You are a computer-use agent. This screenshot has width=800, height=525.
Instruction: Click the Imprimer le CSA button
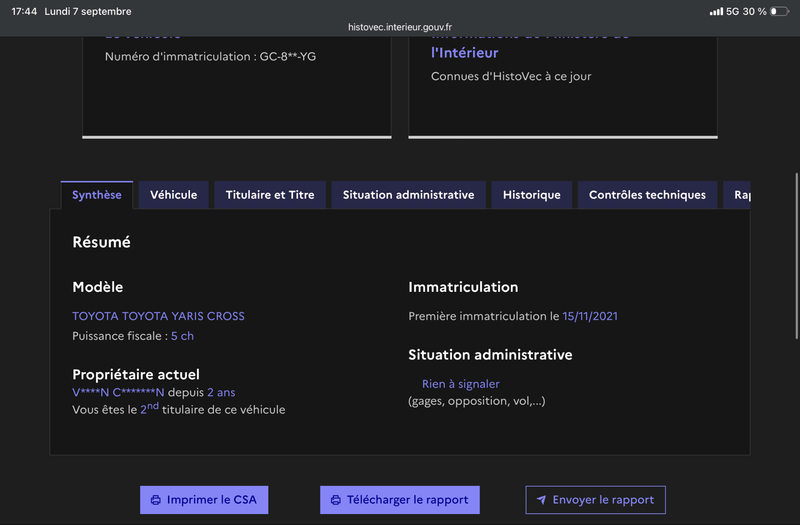click(204, 500)
